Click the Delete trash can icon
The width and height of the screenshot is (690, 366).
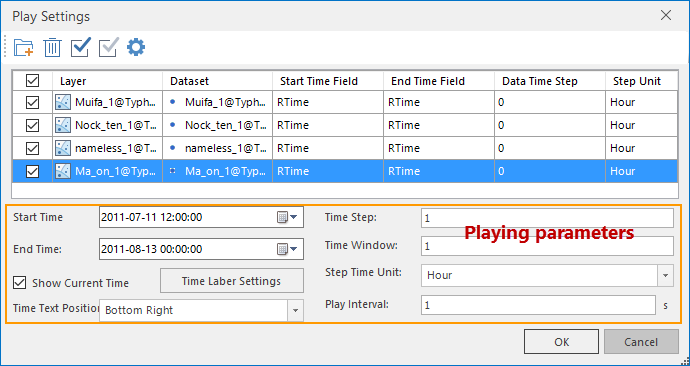click(52, 47)
